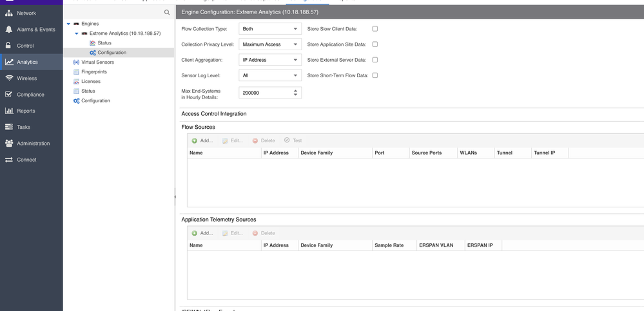The width and height of the screenshot is (644, 311).
Task: Increase Max End-Systems value with stepper
Action: pos(296,91)
